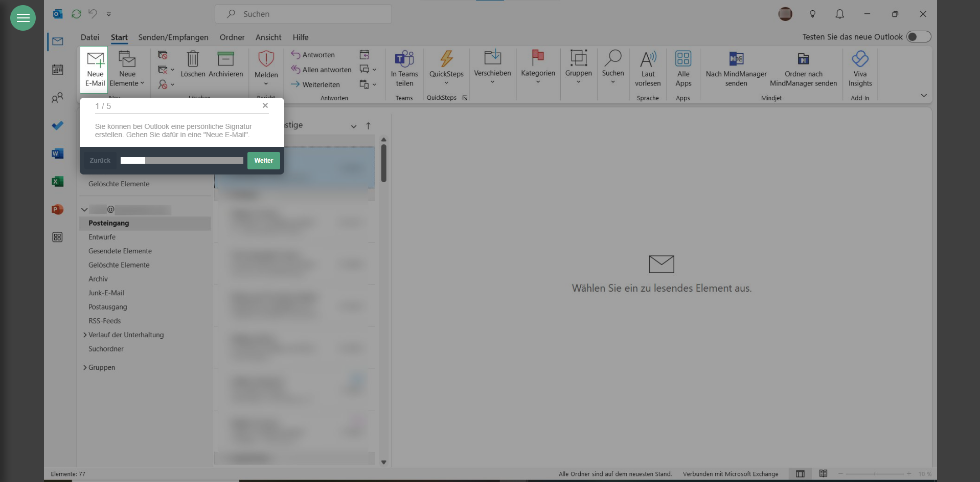Open the QuickSteps dropdown
Image resolution: width=980 pixels, height=482 pixels.
446,83
